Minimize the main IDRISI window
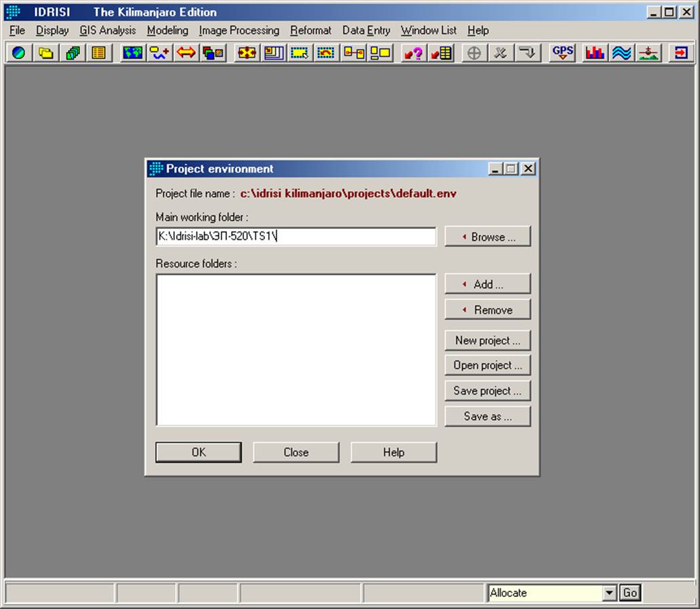Image resolution: width=700 pixels, height=609 pixels. [653, 12]
